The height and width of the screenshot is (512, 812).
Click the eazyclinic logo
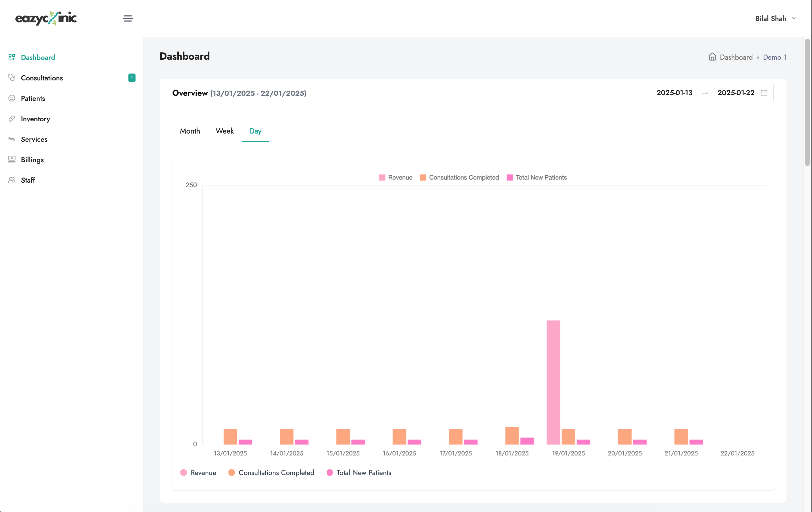point(46,18)
